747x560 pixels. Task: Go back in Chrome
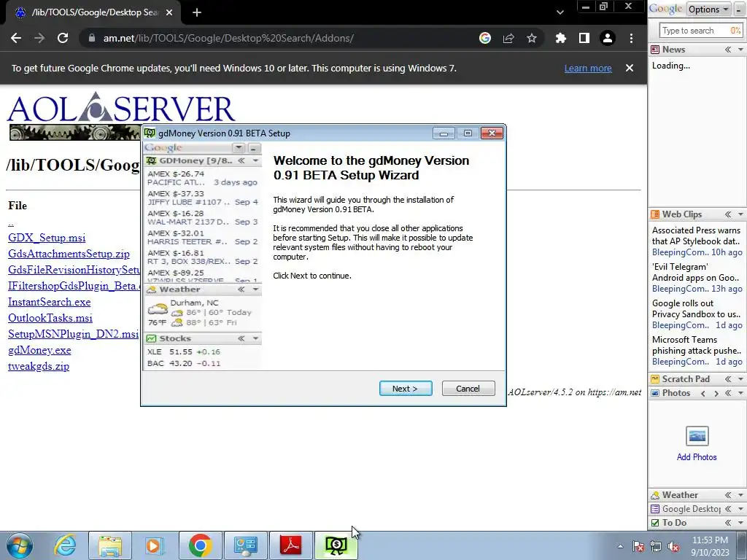coord(16,38)
